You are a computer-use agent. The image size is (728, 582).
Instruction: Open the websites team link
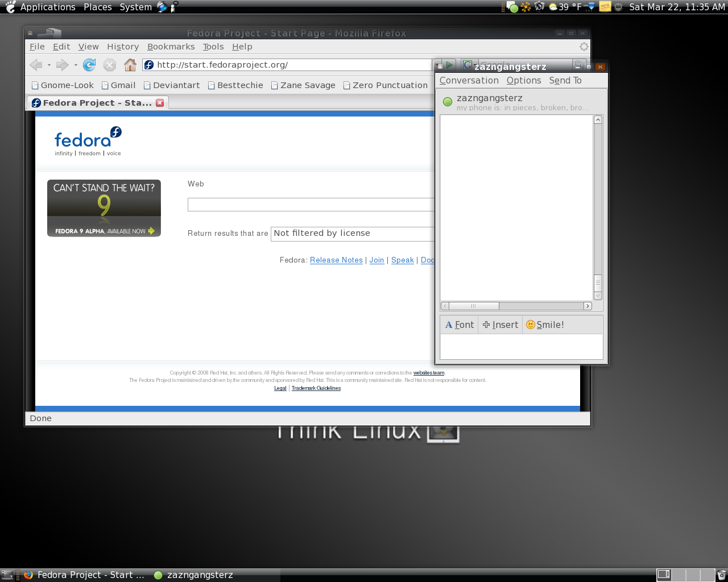[429, 373]
